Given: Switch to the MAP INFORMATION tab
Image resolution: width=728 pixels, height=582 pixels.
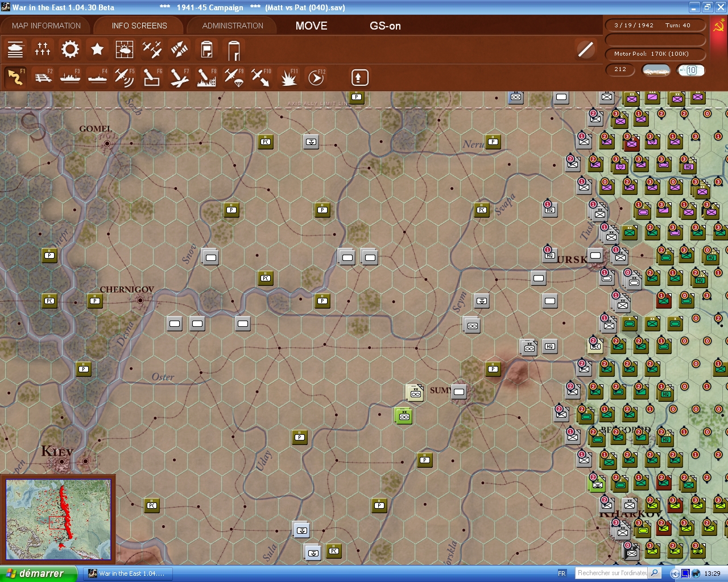Looking at the screenshot, I should (46, 26).
